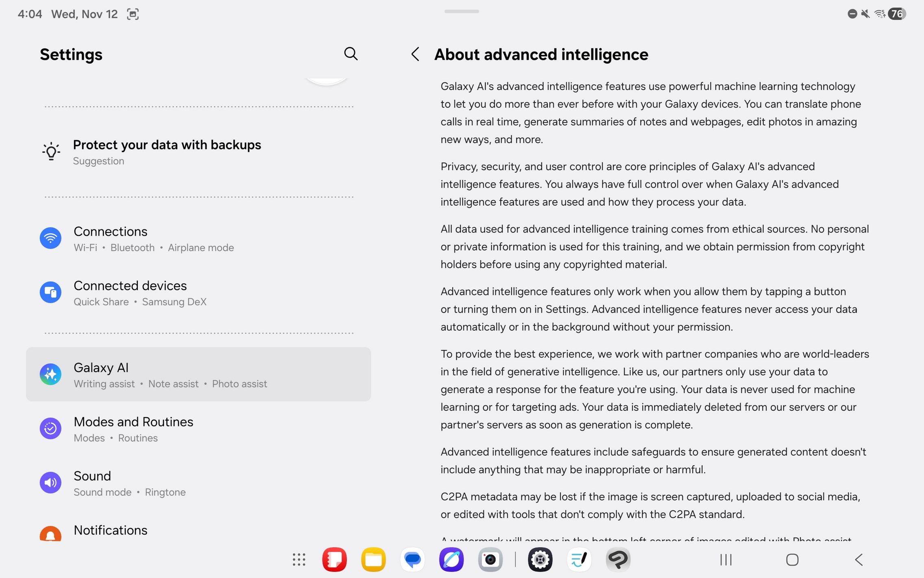Tap Galaxy AI sparkle icon
This screenshot has height=578, width=924.
[50, 374]
